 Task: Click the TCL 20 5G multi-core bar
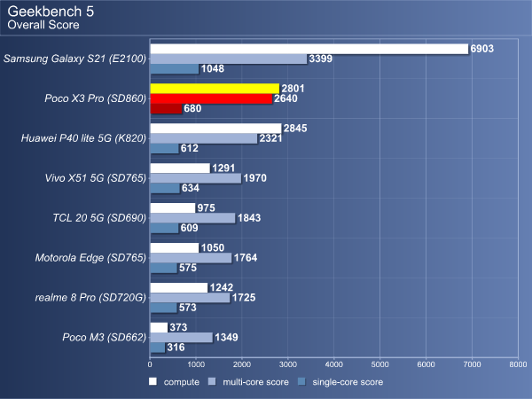point(192,218)
